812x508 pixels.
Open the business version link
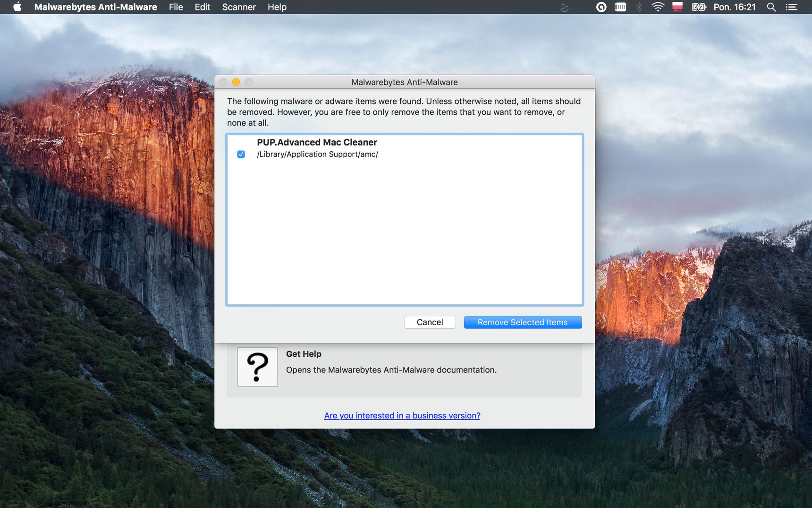tap(402, 415)
